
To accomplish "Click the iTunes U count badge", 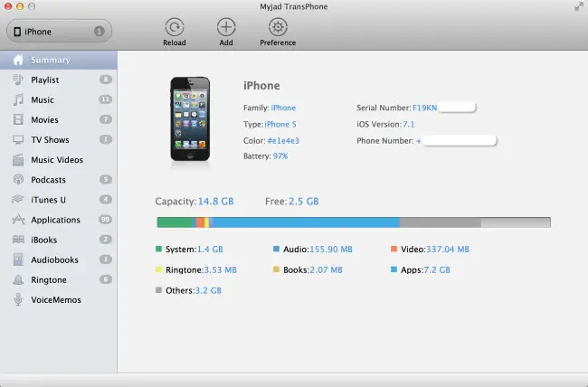I will pyautogui.click(x=105, y=199).
